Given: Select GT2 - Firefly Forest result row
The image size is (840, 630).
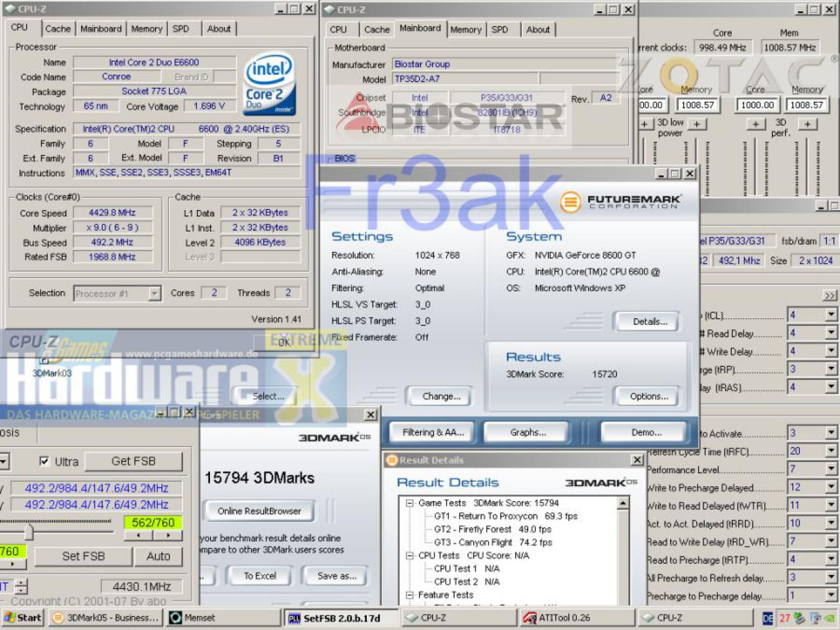Looking at the screenshot, I should (x=493, y=530).
